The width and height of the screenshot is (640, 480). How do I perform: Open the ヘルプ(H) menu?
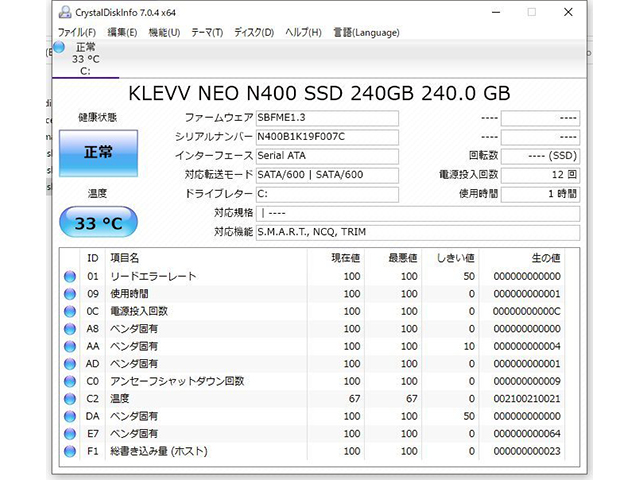(x=303, y=32)
